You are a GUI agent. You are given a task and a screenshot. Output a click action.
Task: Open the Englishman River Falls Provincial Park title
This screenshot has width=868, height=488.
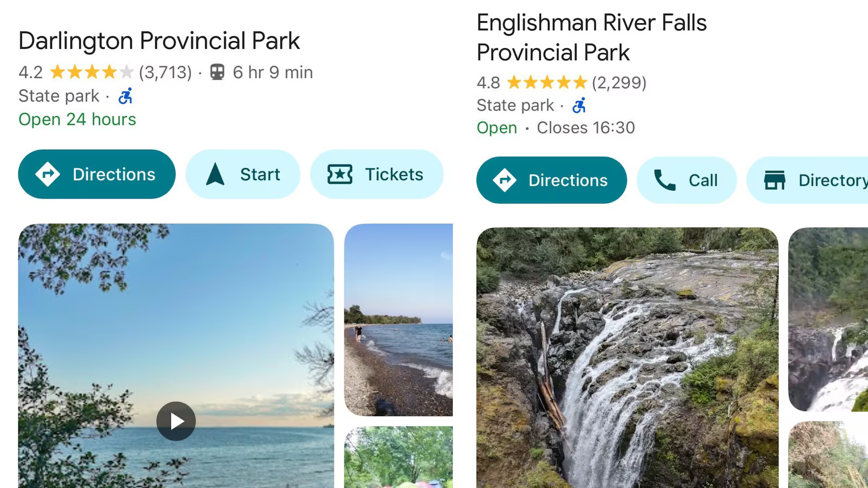click(591, 37)
